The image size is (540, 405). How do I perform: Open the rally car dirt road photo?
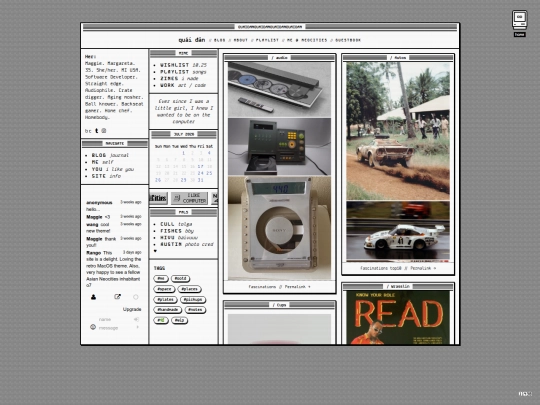[398, 131]
